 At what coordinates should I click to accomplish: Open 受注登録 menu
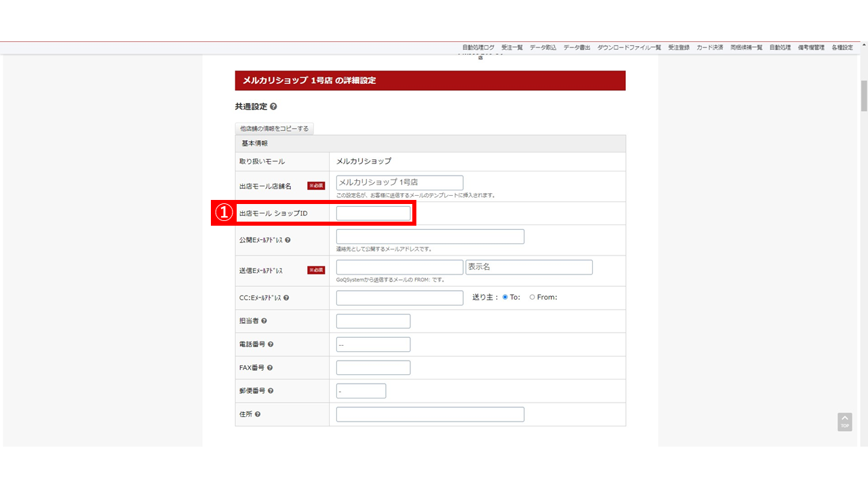click(679, 47)
